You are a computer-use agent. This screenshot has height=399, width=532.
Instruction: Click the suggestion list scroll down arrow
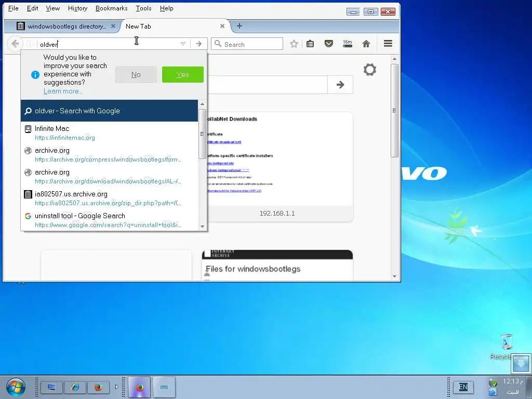point(203,227)
